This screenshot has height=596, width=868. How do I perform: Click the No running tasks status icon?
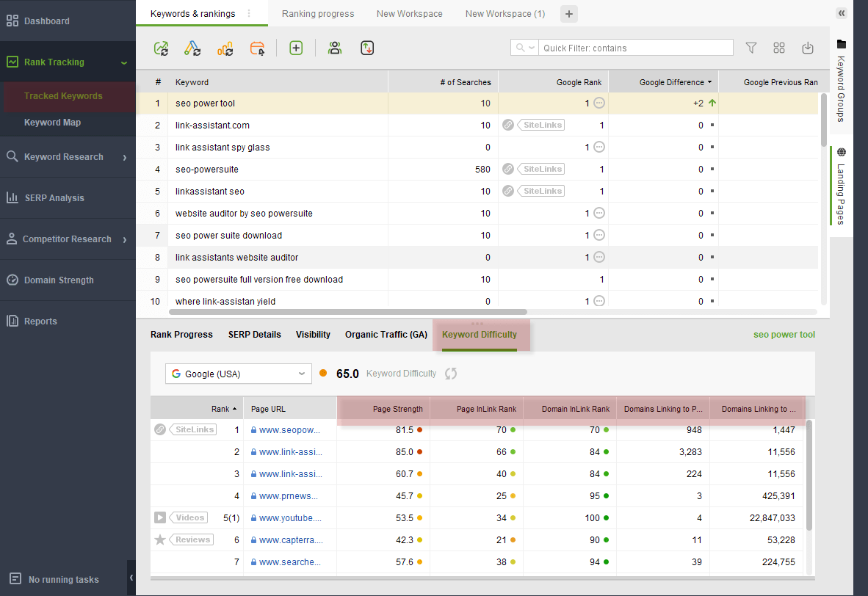(15, 579)
